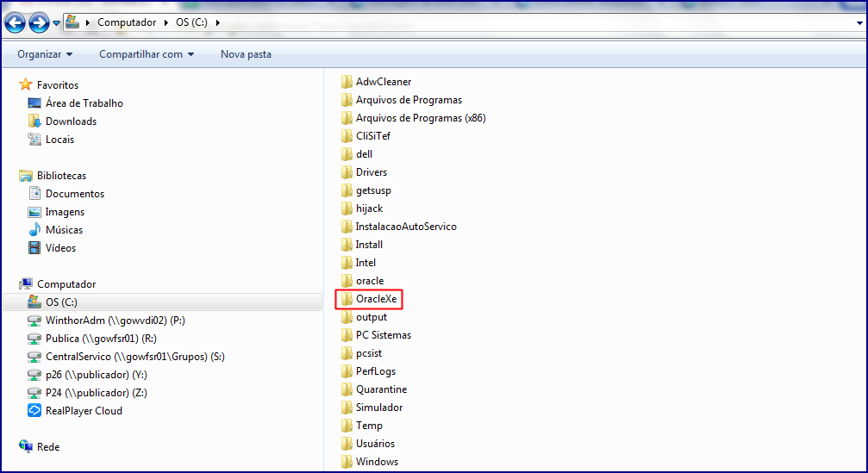This screenshot has height=473, width=868.
Task: Click the Install folder icon
Action: (x=347, y=245)
